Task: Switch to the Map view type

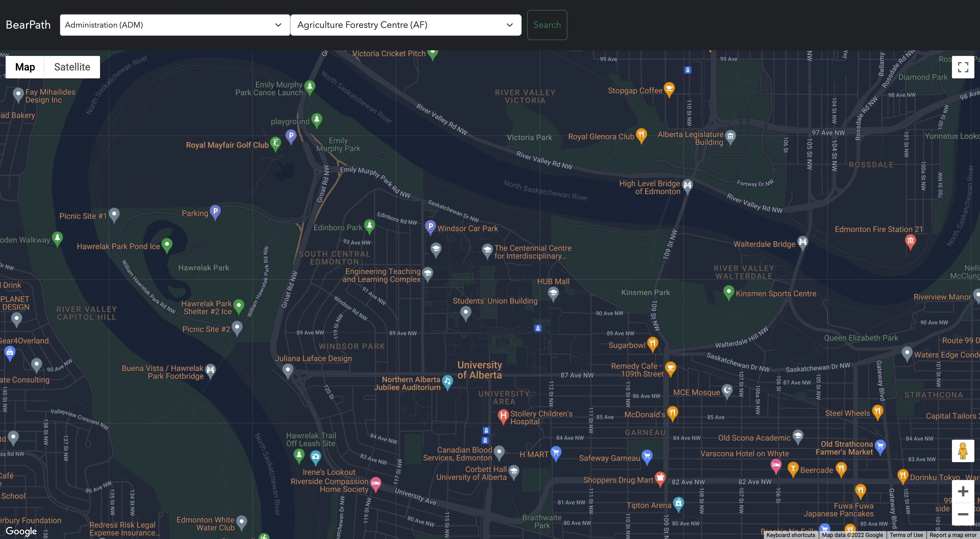Action: coord(25,67)
